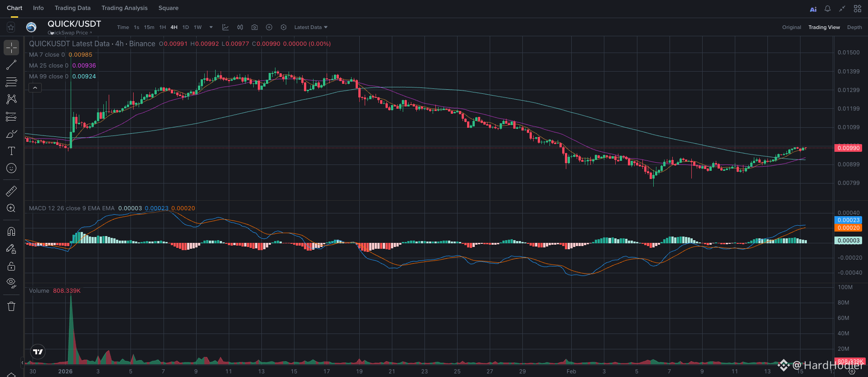Viewport: 868px width, 377px height.
Task: Click the current price tag 0.00990
Action: 848,148
